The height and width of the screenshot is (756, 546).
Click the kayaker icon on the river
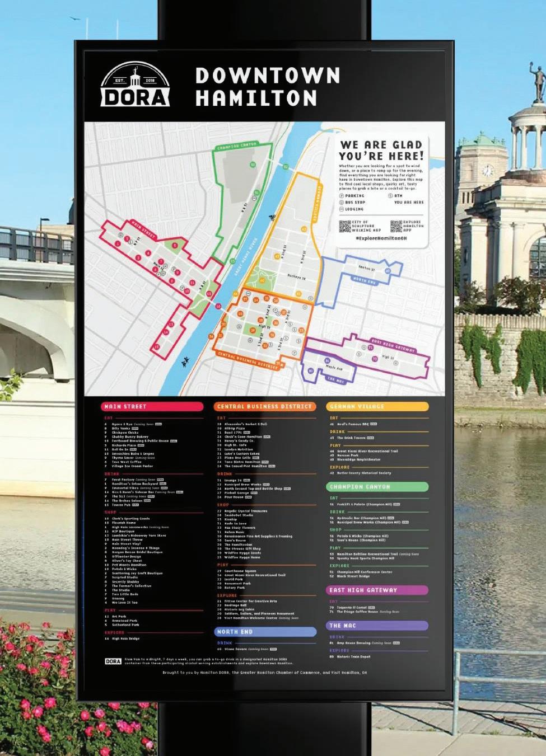coord(184,363)
